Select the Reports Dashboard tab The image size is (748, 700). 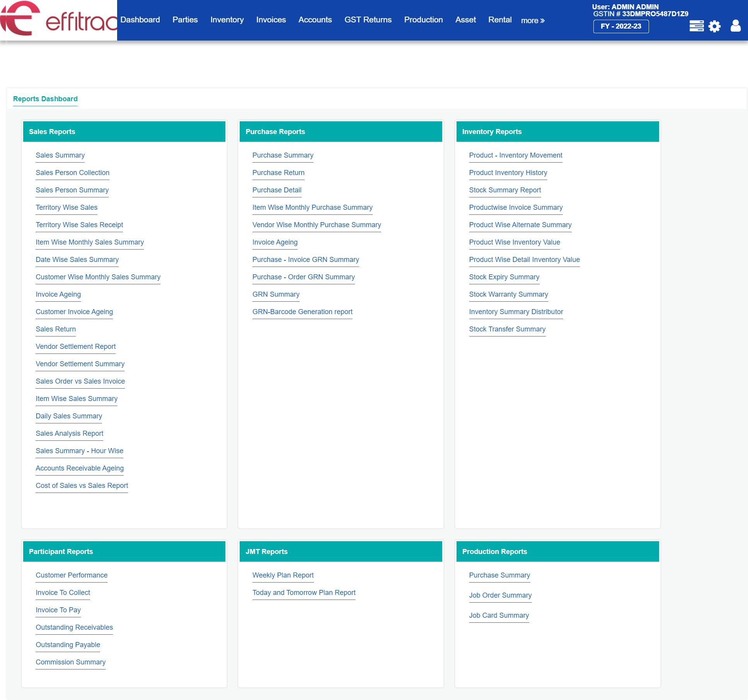click(x=45, y=99)
